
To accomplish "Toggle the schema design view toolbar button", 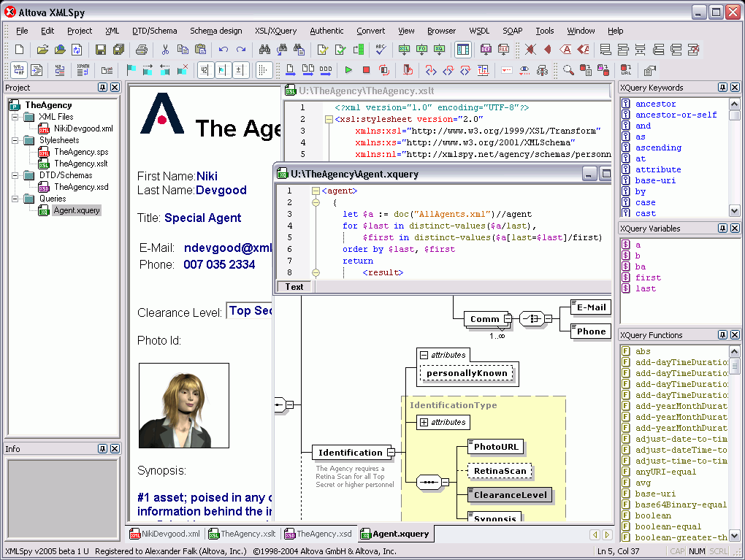I will (x=462, y=50).
